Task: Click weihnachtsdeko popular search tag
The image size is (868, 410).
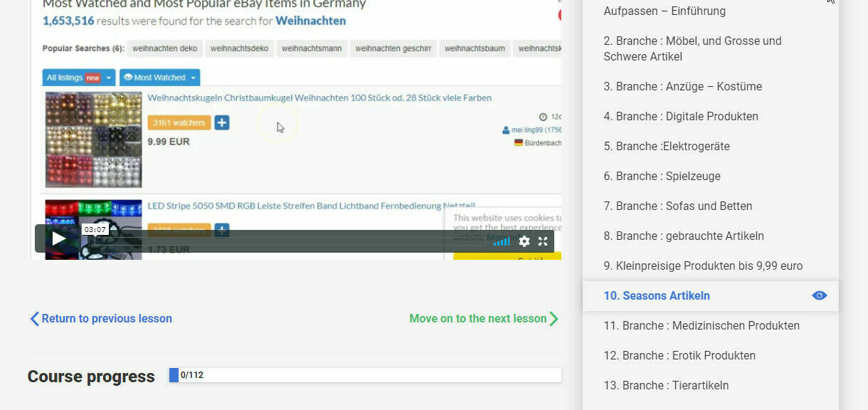Action: pos(240,48)
